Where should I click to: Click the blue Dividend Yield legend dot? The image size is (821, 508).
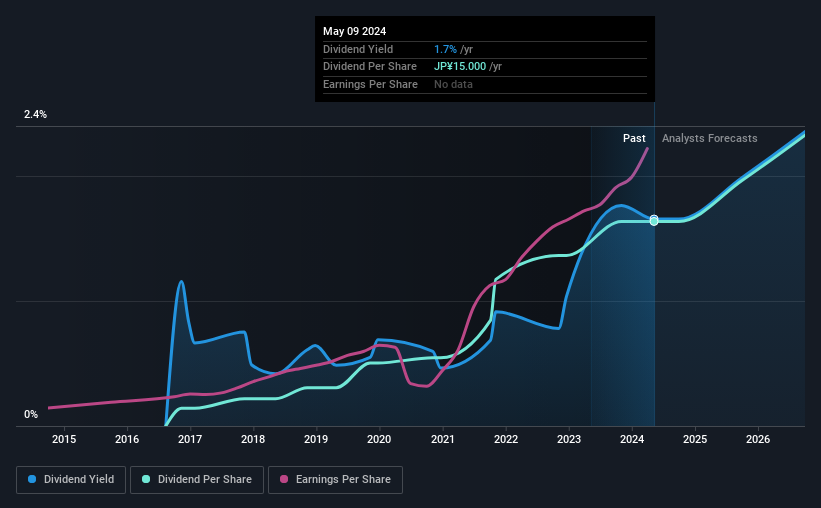point(32,479)
